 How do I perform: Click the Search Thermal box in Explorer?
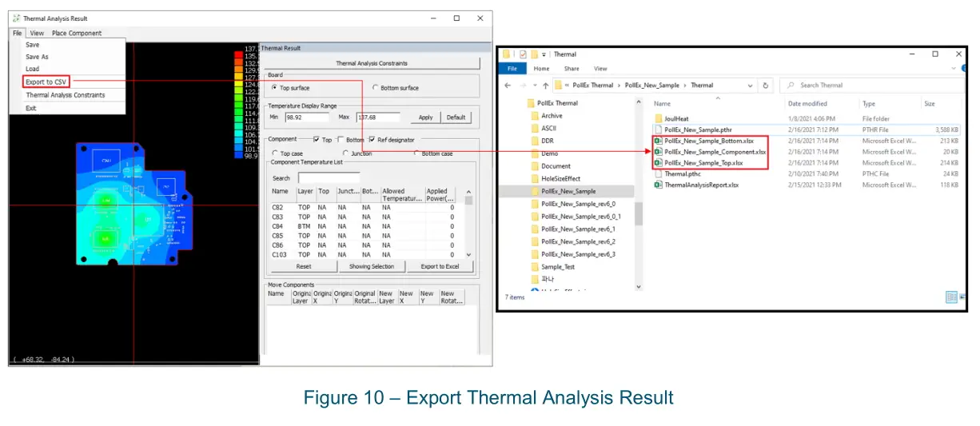pyautogui.click(x=871, y=86)
